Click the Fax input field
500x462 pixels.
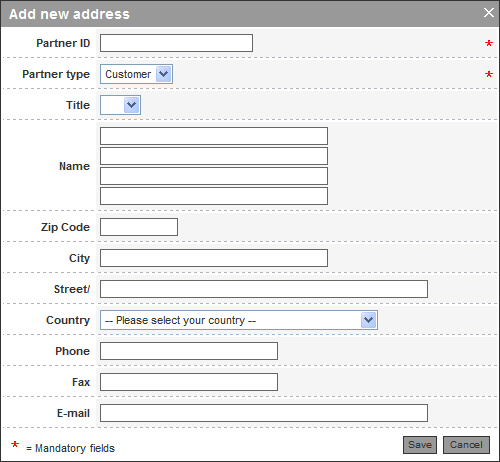coord(189,382)
